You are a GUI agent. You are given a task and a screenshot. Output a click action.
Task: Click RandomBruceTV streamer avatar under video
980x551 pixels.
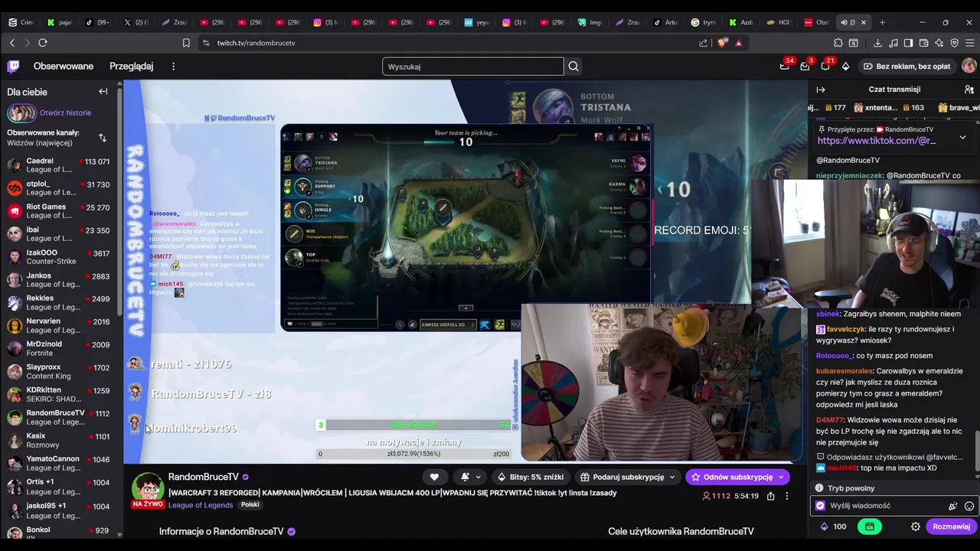(148, 488)
